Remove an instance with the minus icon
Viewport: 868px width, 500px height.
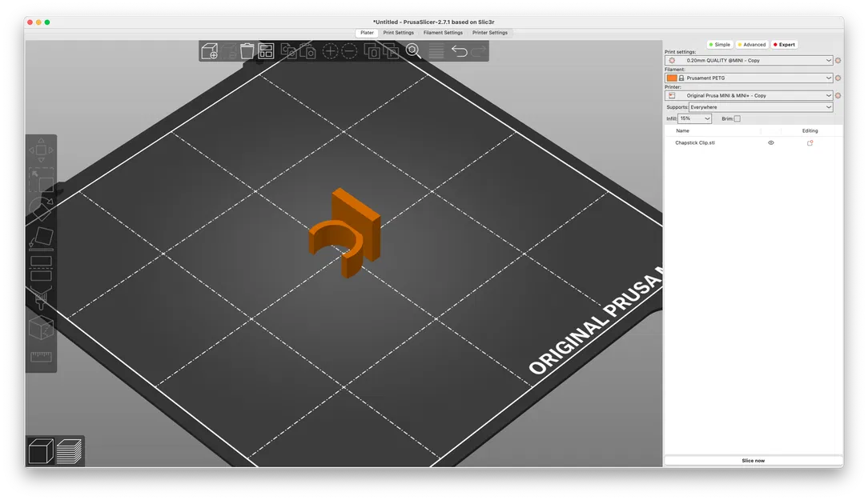(349, 51)
